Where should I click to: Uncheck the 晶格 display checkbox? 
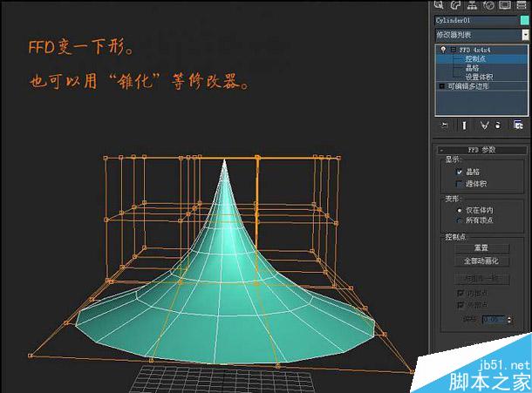459,172
